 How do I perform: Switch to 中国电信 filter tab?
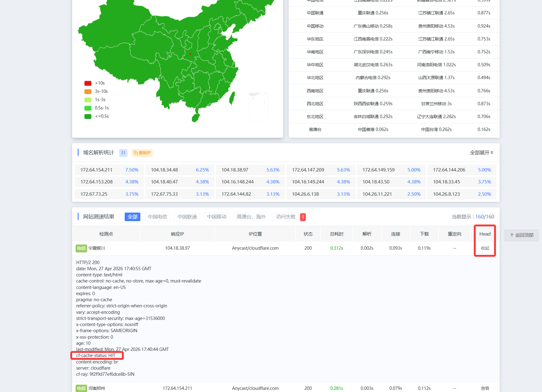pyautogui.click(x=157, y=217)
